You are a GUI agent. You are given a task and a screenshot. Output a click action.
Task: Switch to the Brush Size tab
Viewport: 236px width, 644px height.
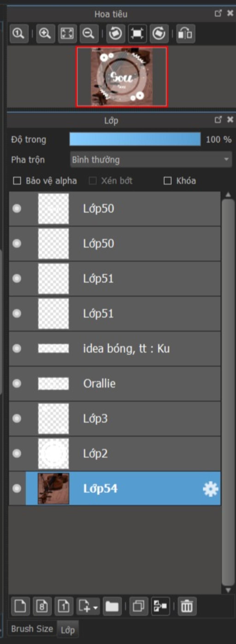(x=32, y=629)
